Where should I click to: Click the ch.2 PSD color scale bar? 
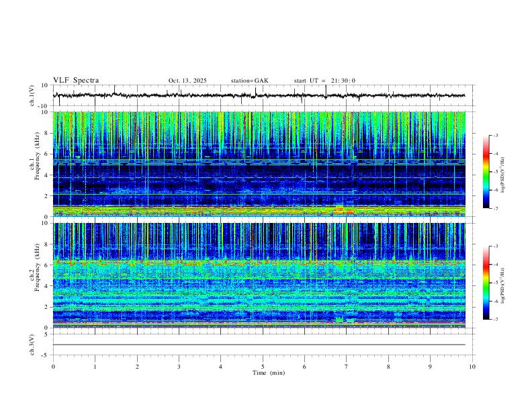click(x=486, y=283)
